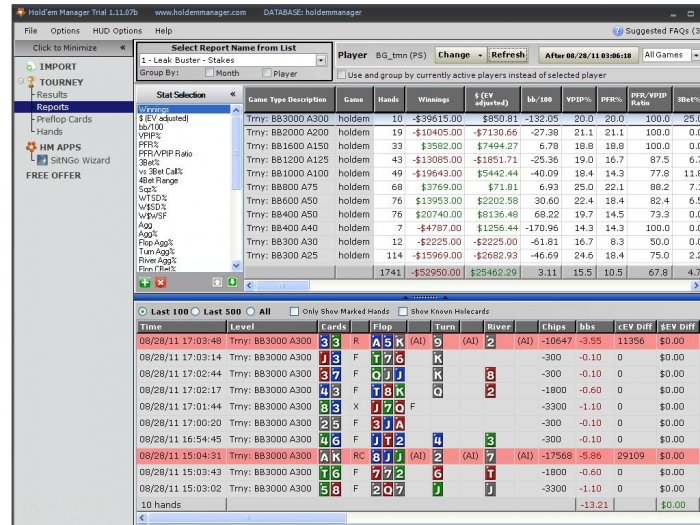This screenshot has height=525, width=700.
Task: Open the report name dropdown list
Action: coord(321,60)
